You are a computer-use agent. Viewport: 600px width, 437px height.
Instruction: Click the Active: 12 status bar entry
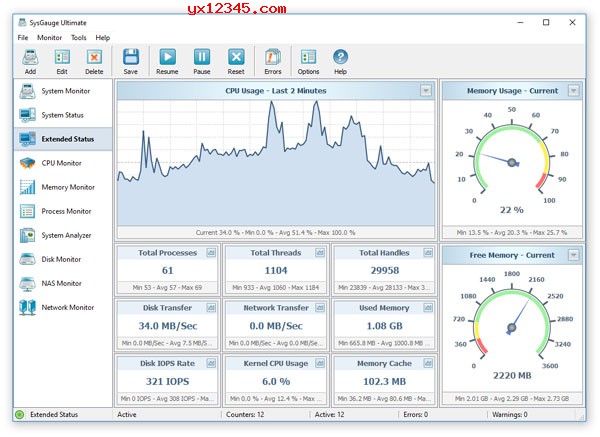pos(329,414)
